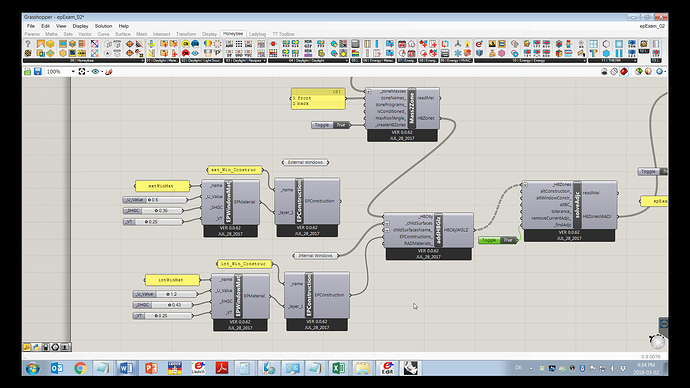Click the blue snowflake HVAC icon
Viewport: 690px width, 388px height.
coord(458,53)
